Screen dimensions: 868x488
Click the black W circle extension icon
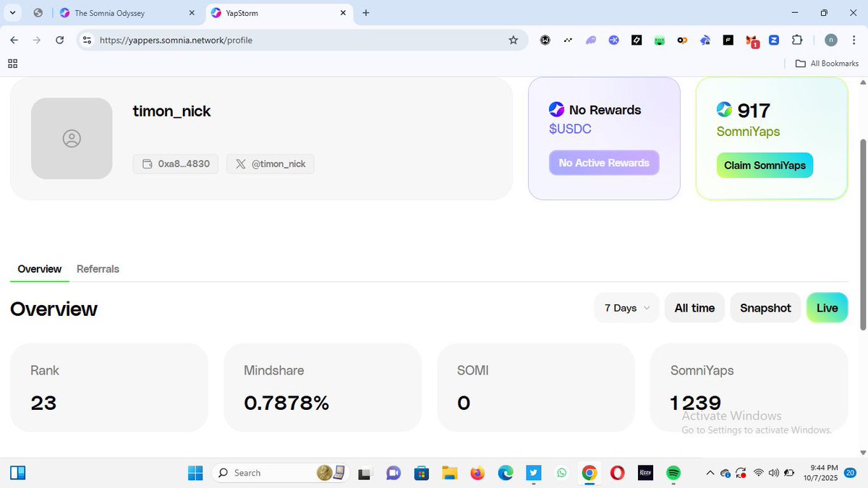(545, 40)
